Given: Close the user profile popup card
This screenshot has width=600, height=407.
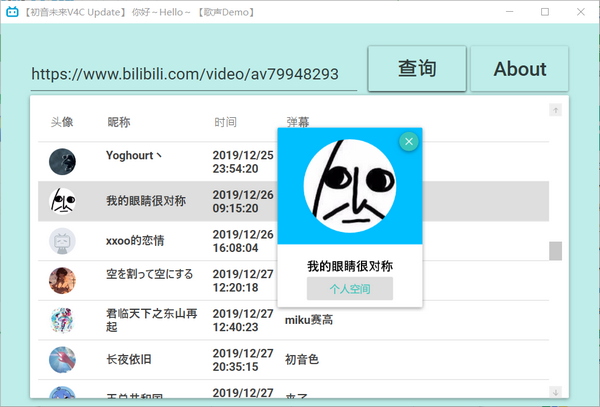Looking at the screenshot, I should (409, 142).
